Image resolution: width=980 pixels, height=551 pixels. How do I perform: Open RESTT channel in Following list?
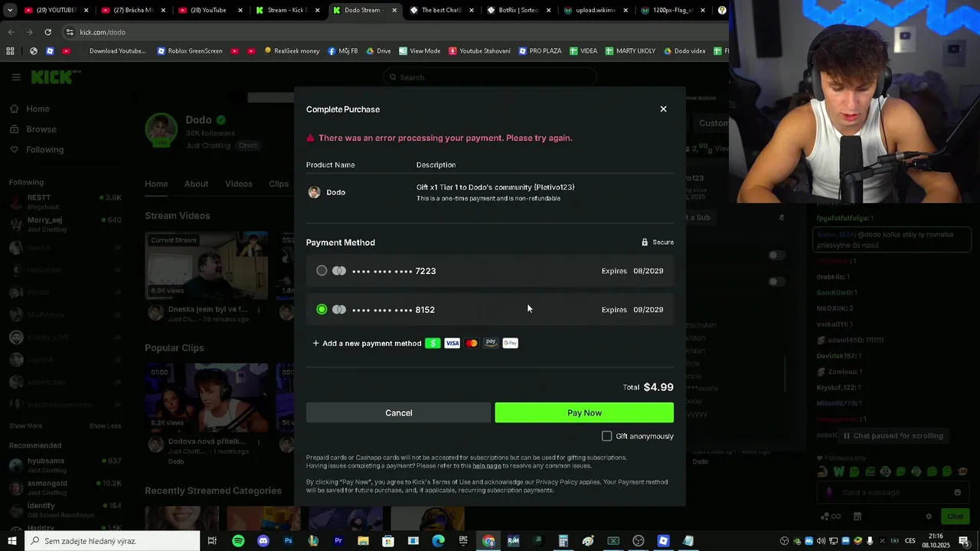(65, 201)
